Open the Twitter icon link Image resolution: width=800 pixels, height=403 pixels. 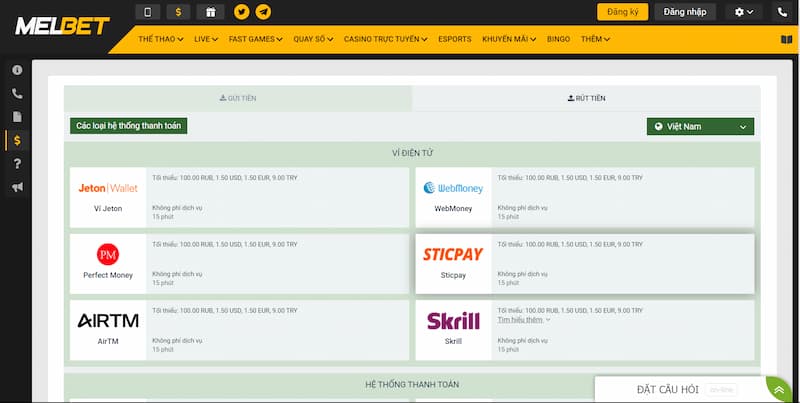[242, 13]
